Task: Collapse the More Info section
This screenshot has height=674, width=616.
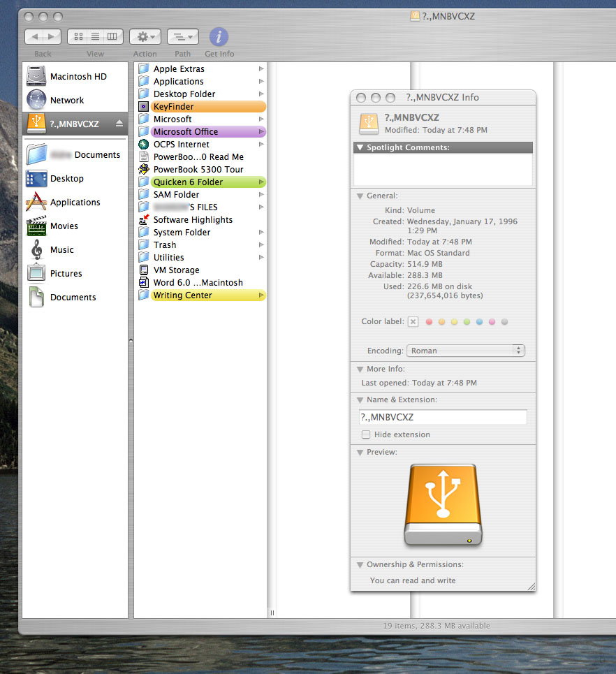Action: point(360,369)
